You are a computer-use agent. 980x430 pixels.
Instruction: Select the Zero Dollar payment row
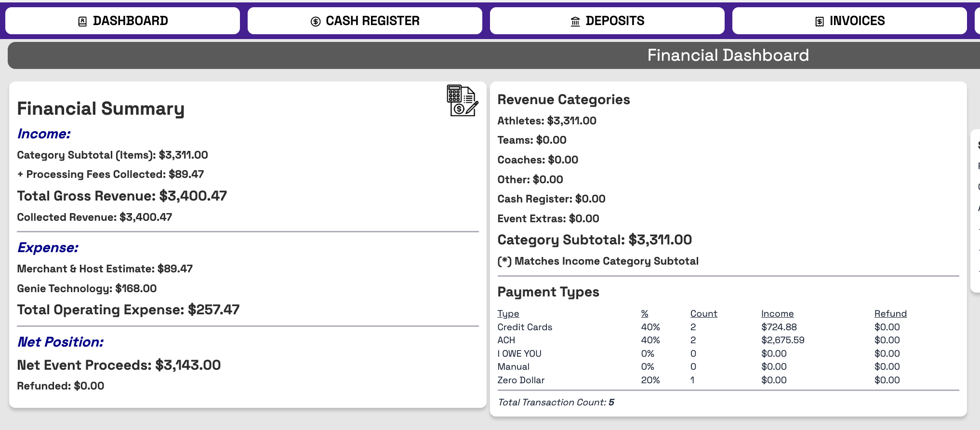pos(728,380)
